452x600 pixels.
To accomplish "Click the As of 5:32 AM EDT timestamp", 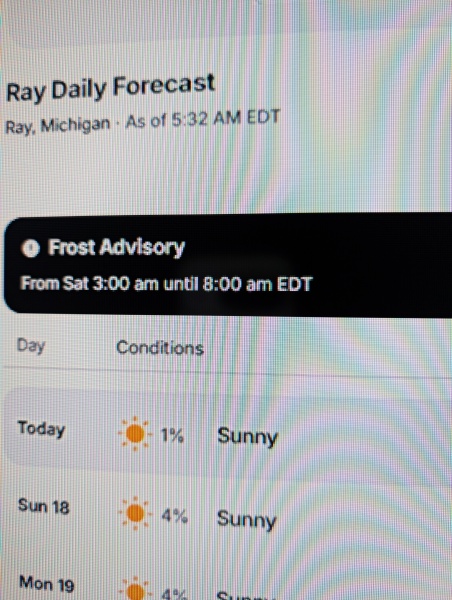I will point(203,119).
